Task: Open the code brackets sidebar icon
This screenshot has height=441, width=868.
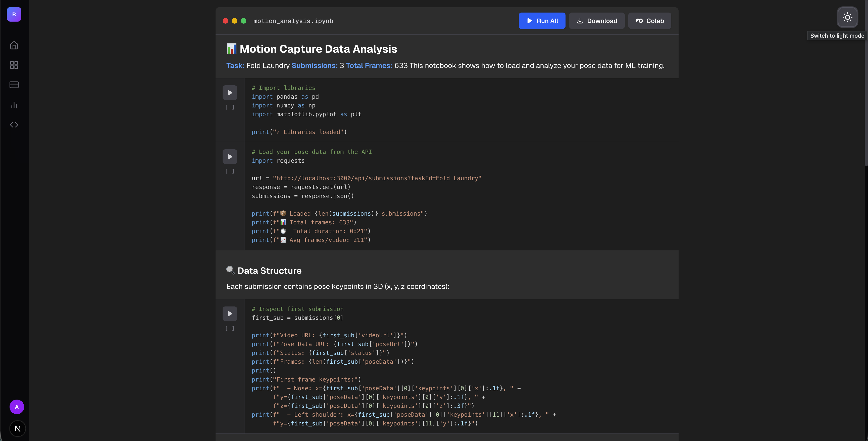Action: pos(14,125)
